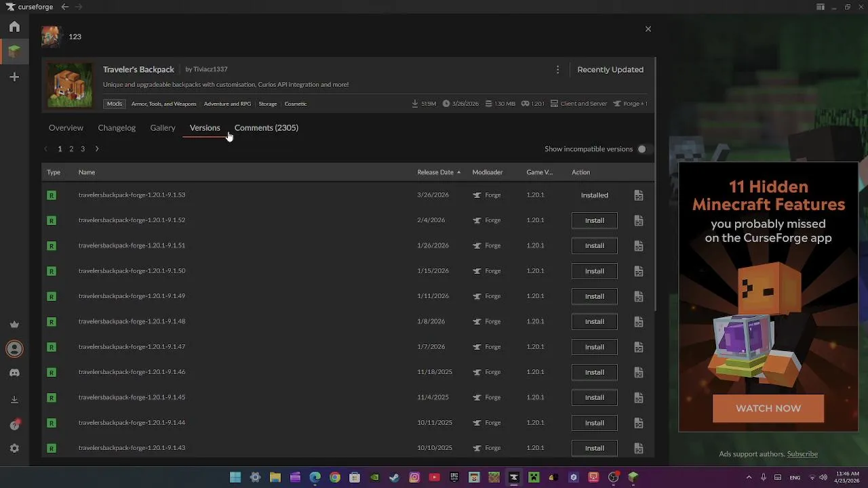
Task: View changelog icon for version 9.1.47
Action: click(x=638, y=347)
